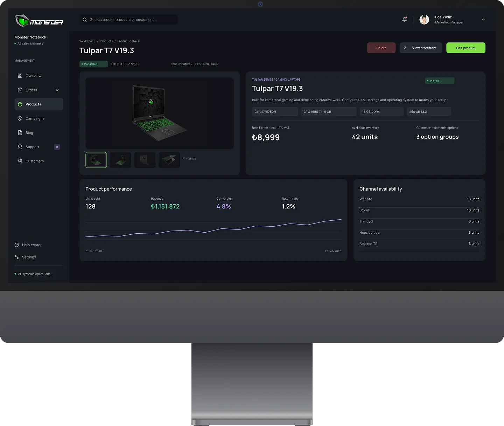This screenshot has width=504, height=426.
Task: Click the Stores channel row
Action: (419, 210)
